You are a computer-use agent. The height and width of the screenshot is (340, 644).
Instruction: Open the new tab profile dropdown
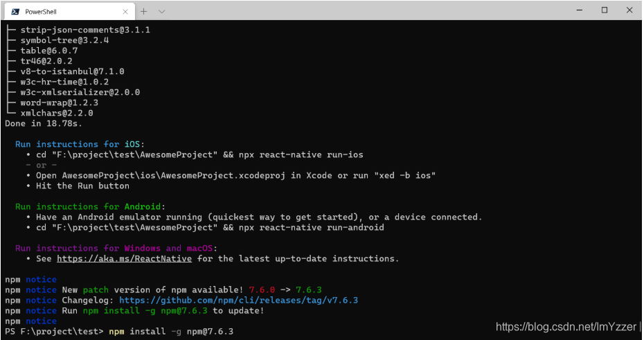point(162,12)
